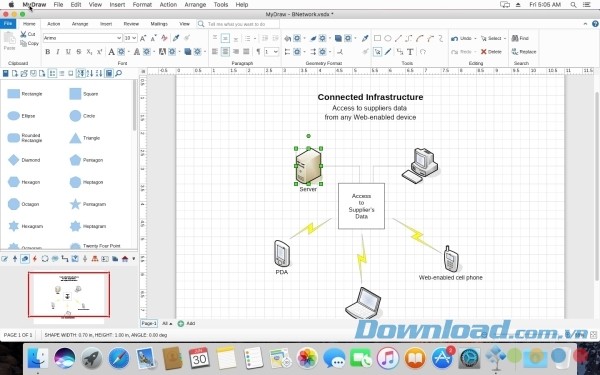Open the geometry fill color options
This screenshot has width=600, height=375.
297,38
